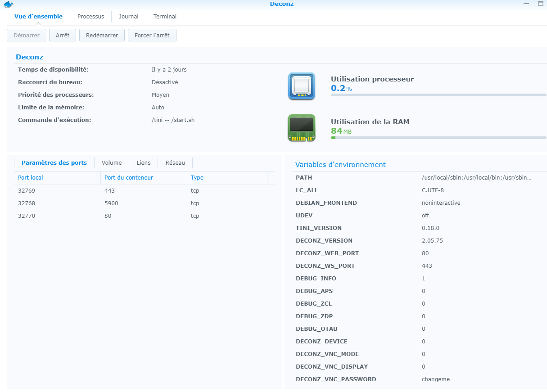Click the Forcer l'arrêt button
Image resolution: width=547 pixels, height=392 pixels.
click(152, 35)
